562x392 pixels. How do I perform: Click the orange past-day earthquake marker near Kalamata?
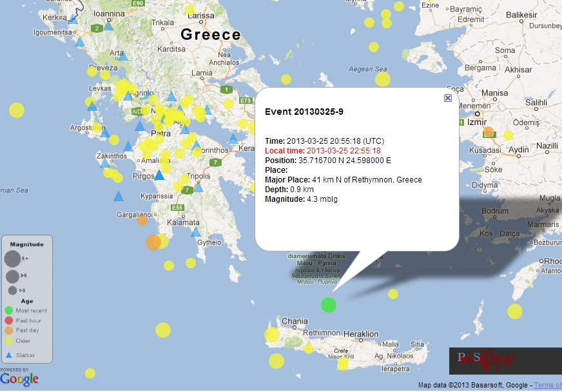coord(153,242)
